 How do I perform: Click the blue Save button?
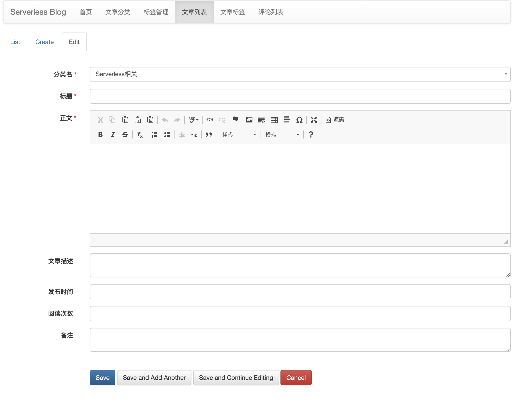102,377
